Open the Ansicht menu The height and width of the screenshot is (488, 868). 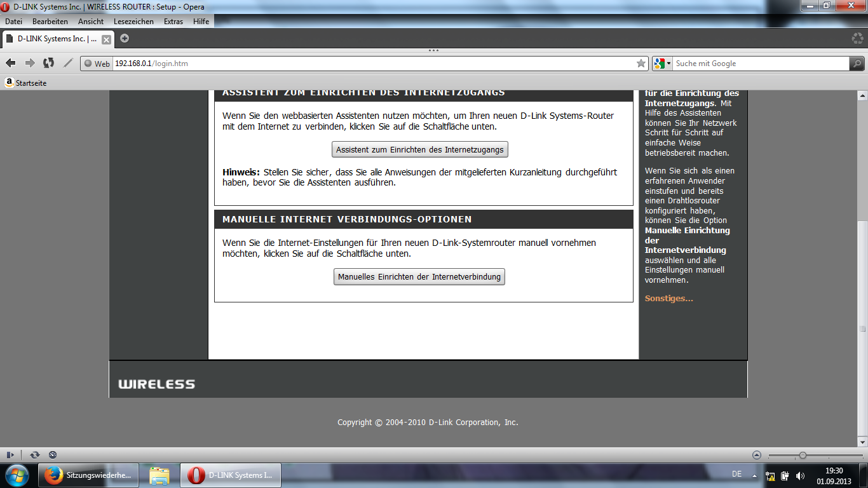(x=91, y=22)
